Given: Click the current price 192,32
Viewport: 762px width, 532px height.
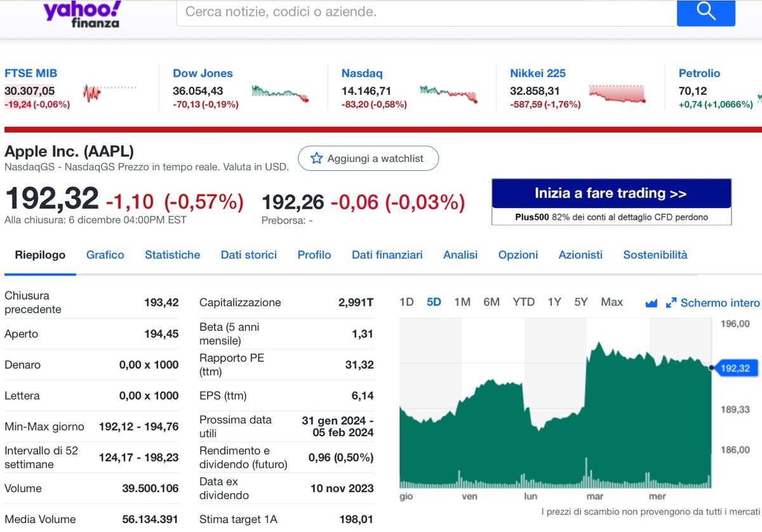Looking at the screenshot, I should coord(51,199).
